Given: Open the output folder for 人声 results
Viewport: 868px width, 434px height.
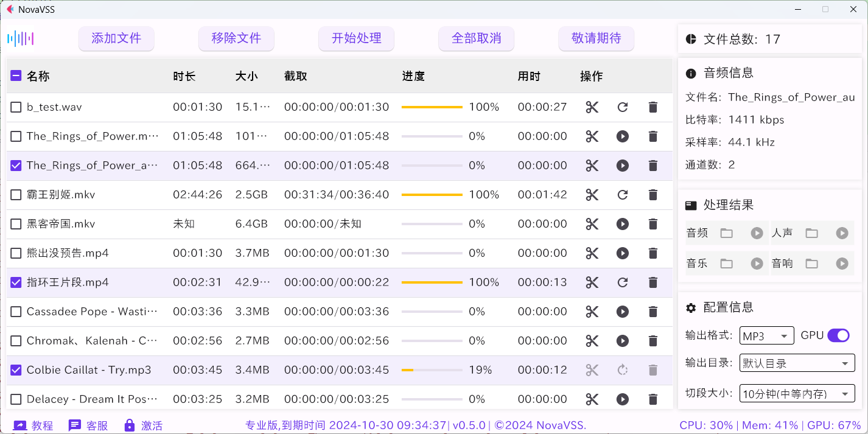Looking at the screenshot, I should pyautogui.click(x=811, y=233).
